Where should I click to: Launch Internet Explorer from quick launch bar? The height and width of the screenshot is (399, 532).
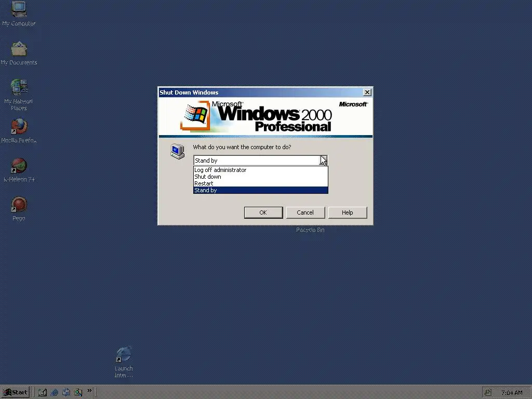click(x=54, y=393)
